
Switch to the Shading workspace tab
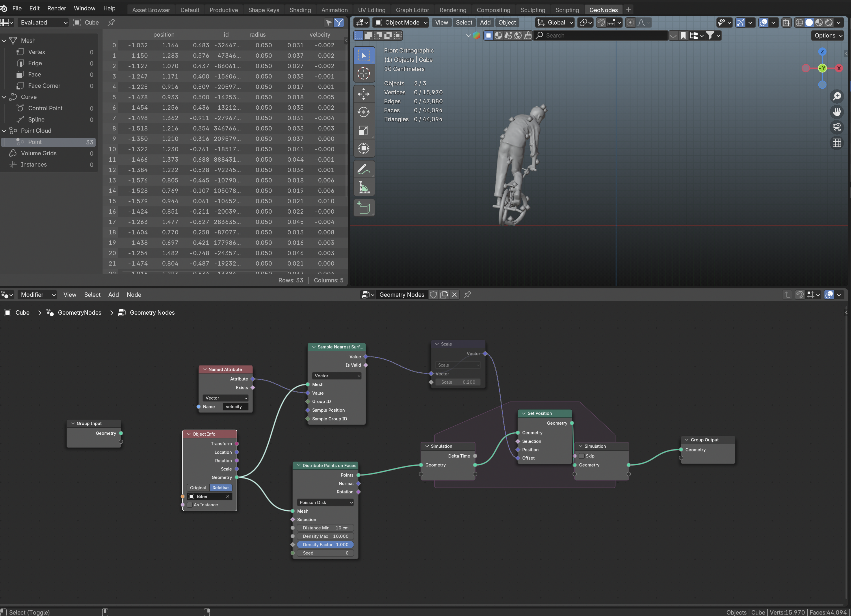300,10
